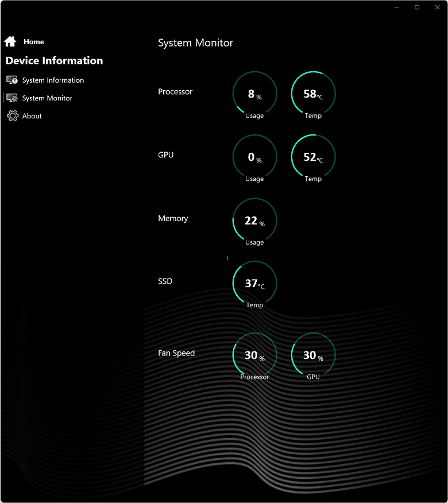Click the GPU row label

[x=165, y=155]
